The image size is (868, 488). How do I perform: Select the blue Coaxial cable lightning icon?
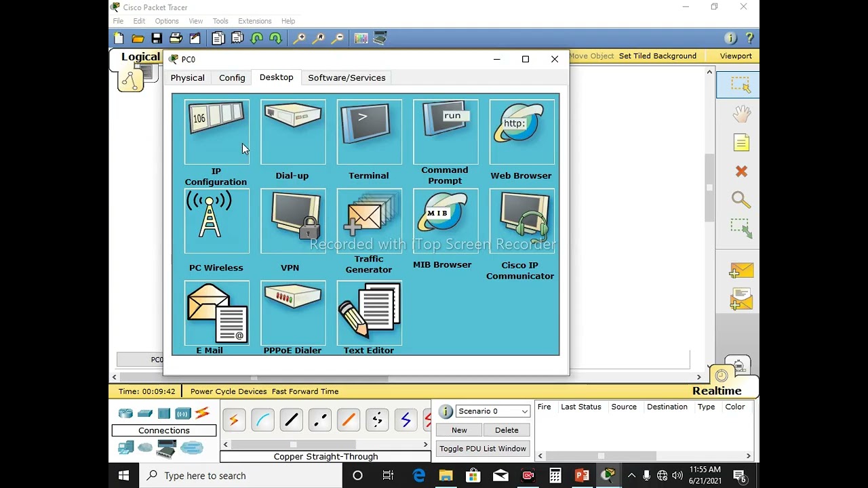click(x=406, y=421)
